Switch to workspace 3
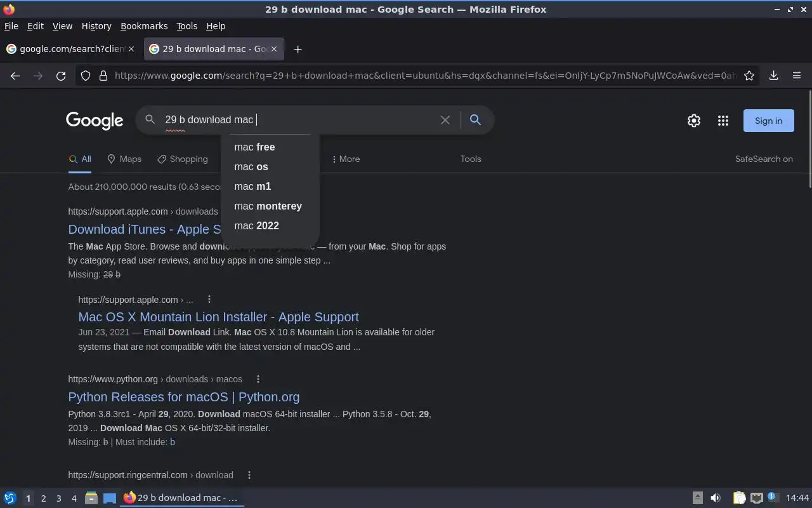 coord(58,498)
